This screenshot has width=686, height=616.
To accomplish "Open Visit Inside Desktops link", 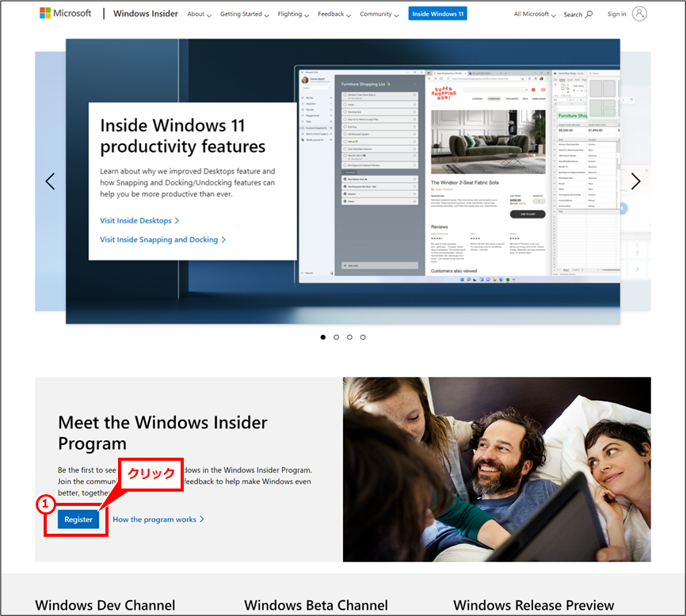I will click(x=139, y=221).
